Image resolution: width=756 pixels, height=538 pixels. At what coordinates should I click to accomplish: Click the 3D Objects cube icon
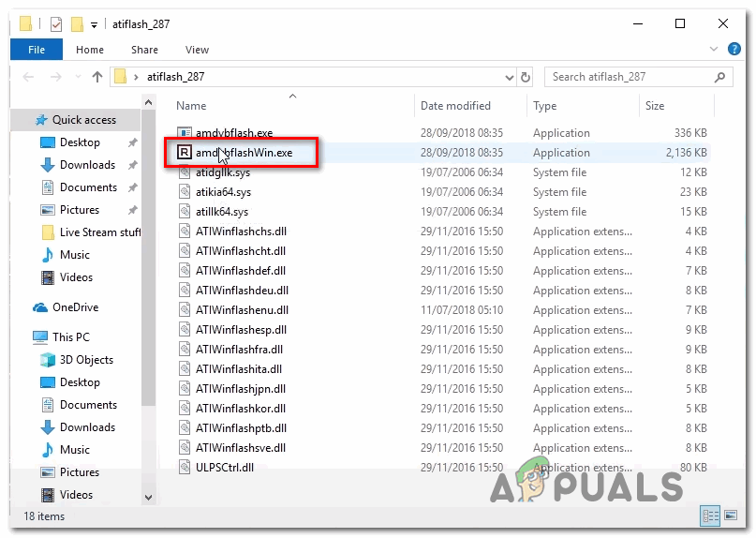click(x=48, y=360)
